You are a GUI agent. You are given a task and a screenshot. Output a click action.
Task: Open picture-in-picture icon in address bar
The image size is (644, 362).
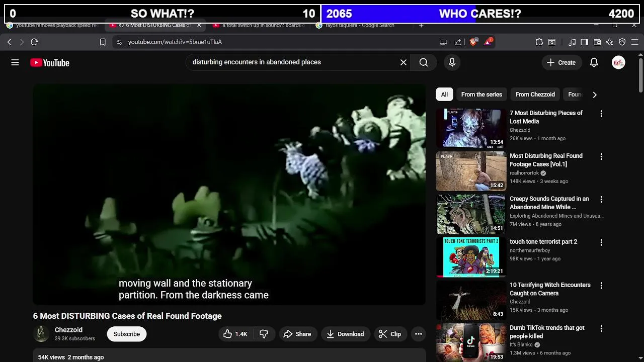tap(443, 42)
